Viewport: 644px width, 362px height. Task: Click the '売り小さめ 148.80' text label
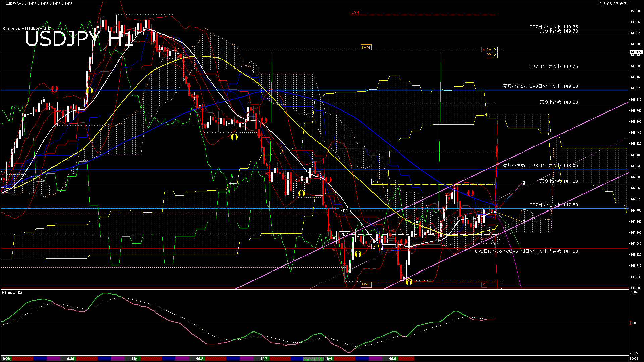click(558, 102)
